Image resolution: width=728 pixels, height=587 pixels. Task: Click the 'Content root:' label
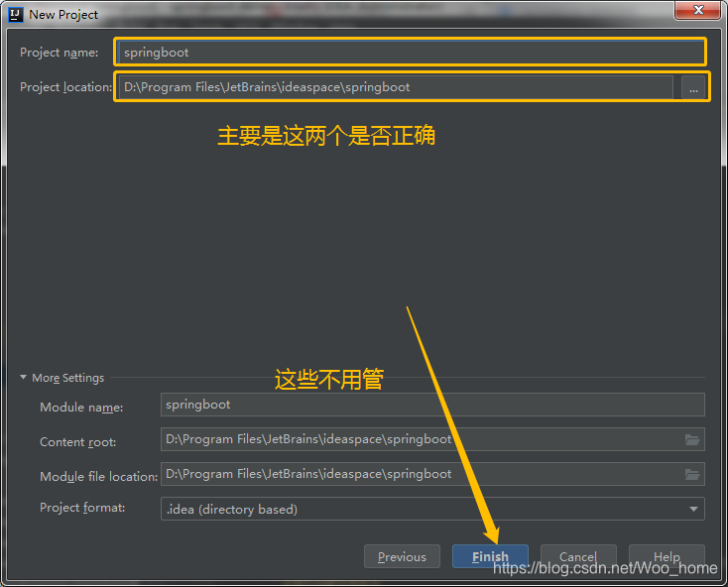point(78,442)
